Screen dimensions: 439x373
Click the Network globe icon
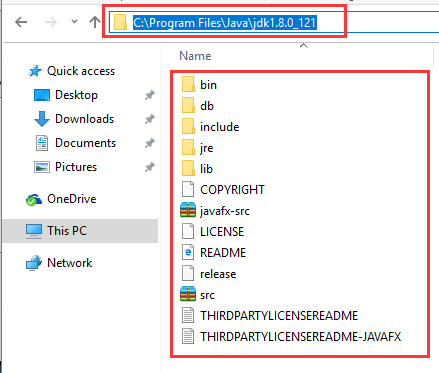[x=34, y=263]
